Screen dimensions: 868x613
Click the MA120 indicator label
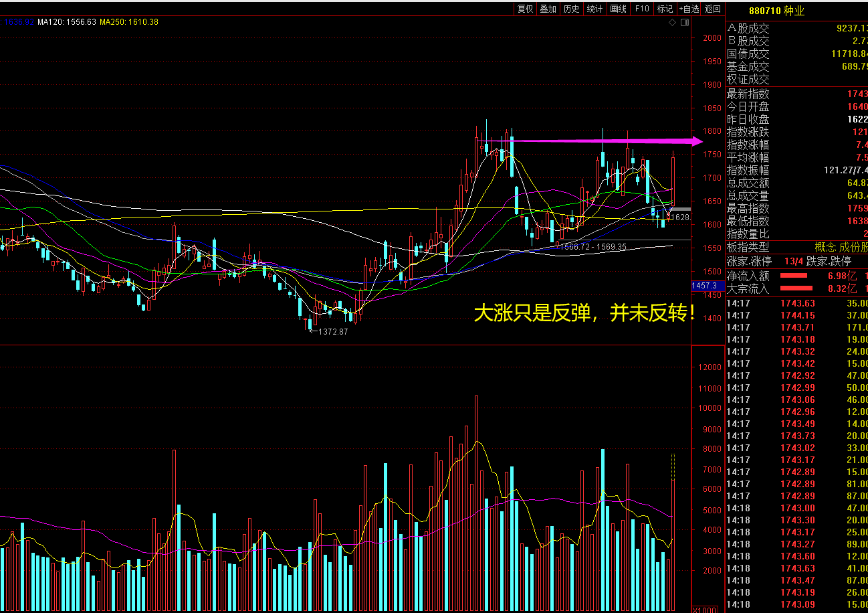tap(66, 22)
